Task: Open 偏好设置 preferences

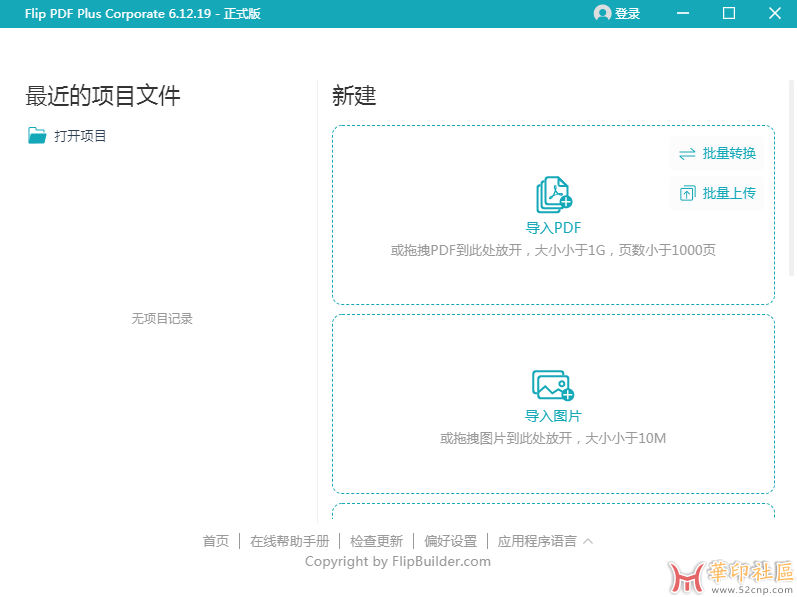Action: coord(451,541)
